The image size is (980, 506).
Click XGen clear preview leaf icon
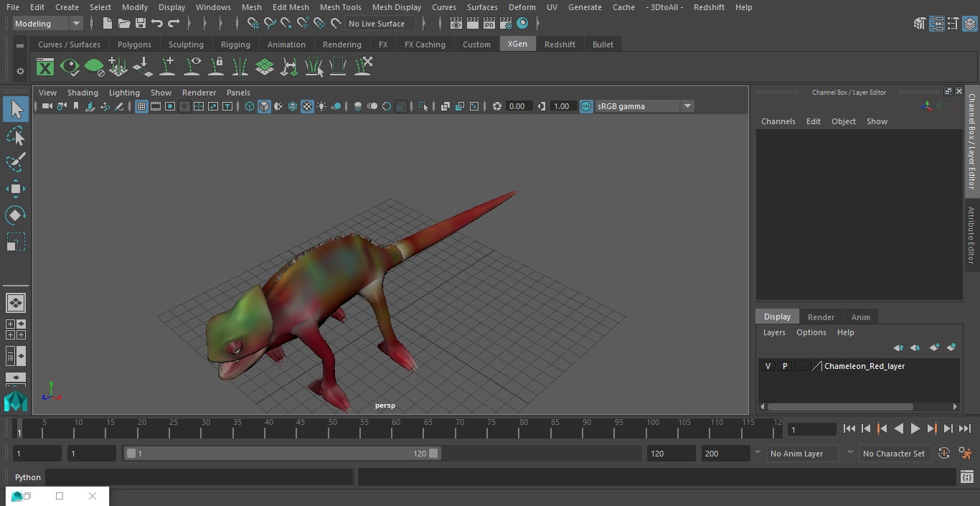(94, 67)
